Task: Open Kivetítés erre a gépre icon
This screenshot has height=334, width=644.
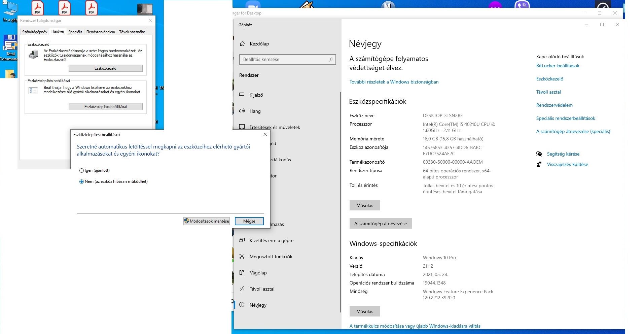Action: tap(242, 240)
